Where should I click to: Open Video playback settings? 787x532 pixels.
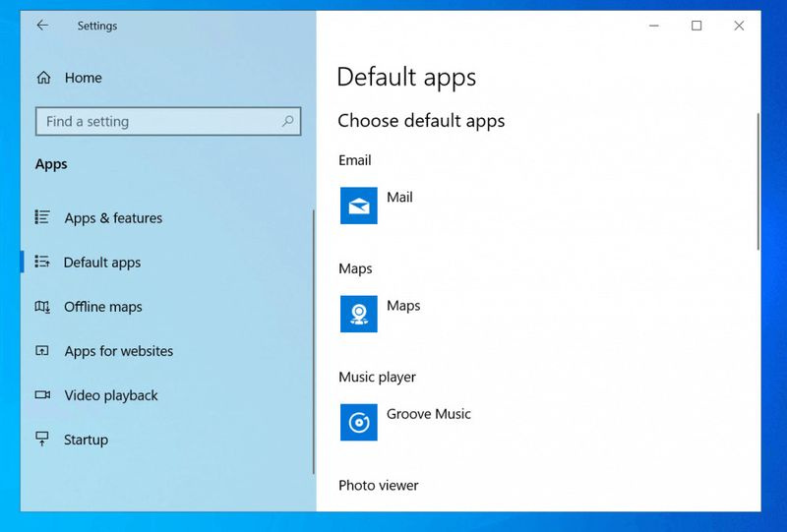click(x=111, y=395)
